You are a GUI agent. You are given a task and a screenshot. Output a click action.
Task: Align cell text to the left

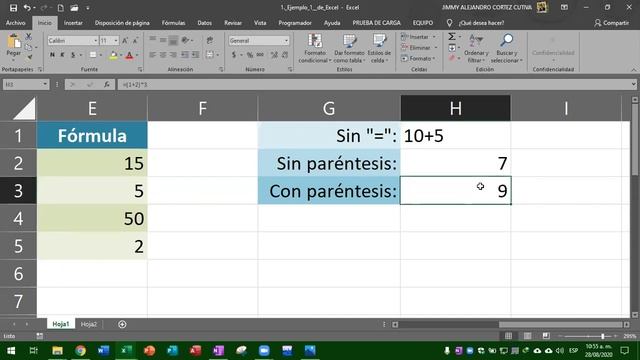[153, 55]
